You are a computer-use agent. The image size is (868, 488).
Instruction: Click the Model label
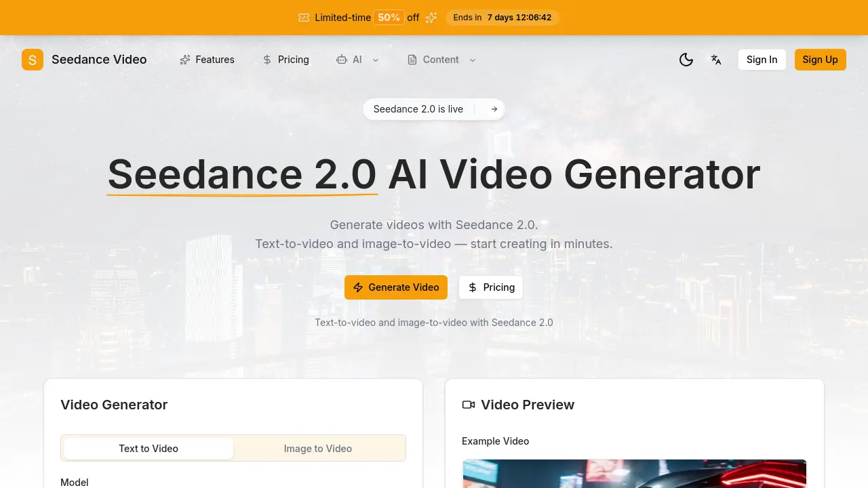tap(75, 483)
